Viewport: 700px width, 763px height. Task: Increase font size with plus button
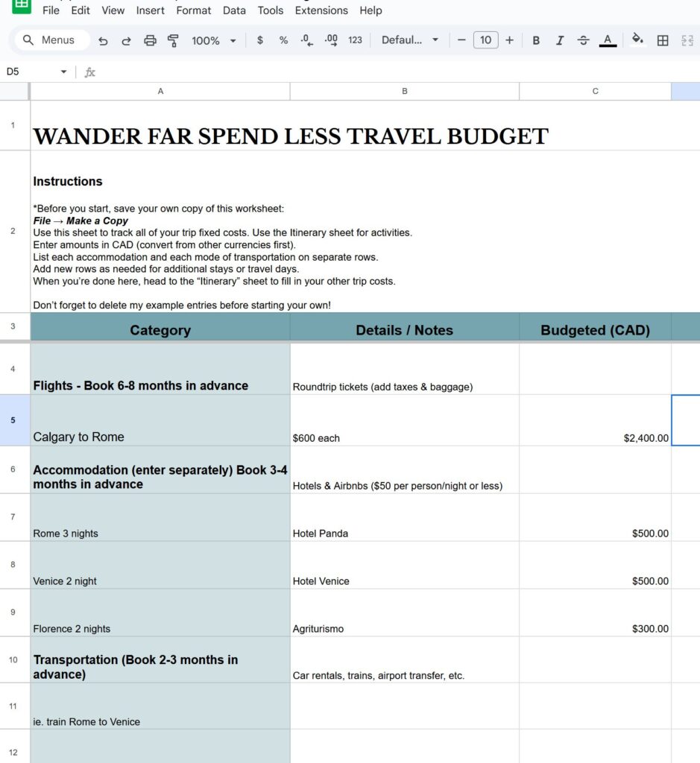tap(509, 40)
